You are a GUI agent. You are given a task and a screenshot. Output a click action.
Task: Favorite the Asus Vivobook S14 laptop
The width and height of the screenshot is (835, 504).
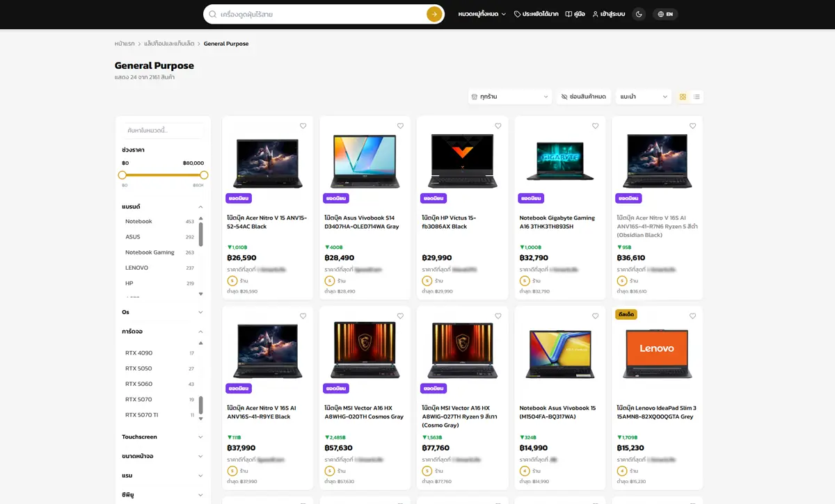(400, 126)
